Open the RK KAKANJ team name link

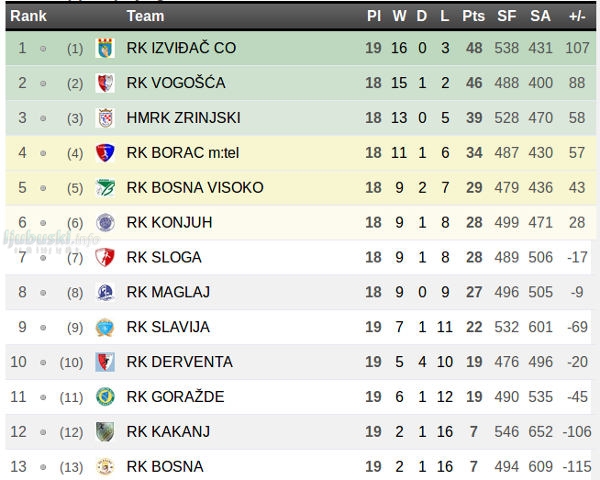tap(168, 432)
